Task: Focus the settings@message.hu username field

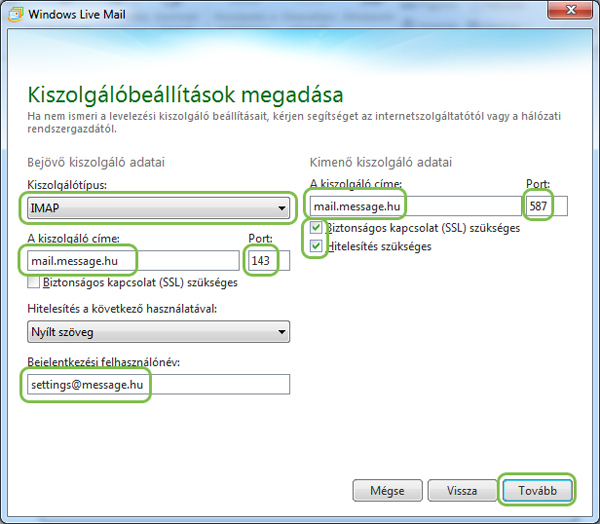Action: tap(155, 384)
